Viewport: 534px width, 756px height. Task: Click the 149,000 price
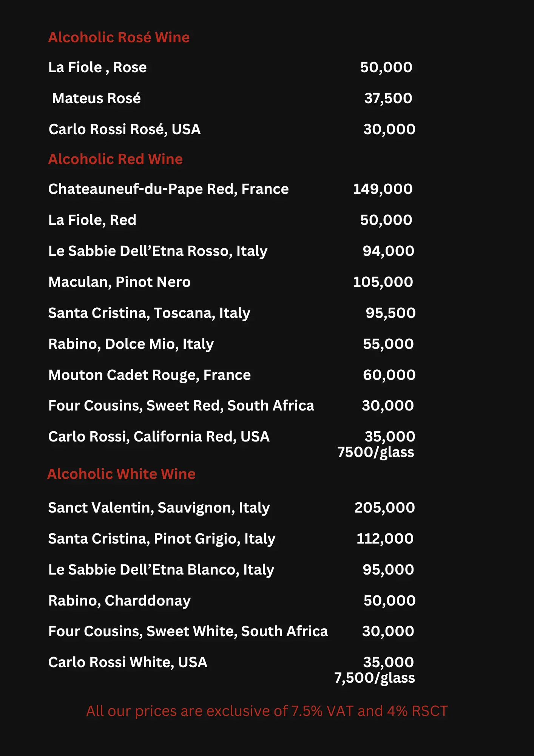(383, 189)
